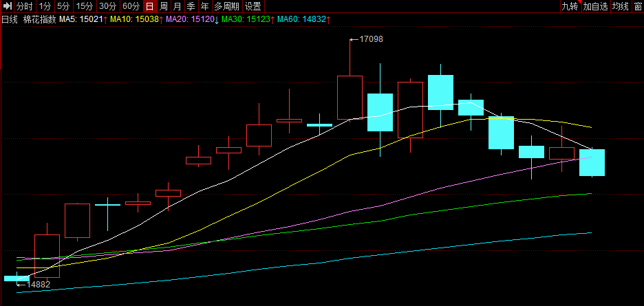Click the last cyan candle on the right

pyautogui.click(x=592, y=162)
